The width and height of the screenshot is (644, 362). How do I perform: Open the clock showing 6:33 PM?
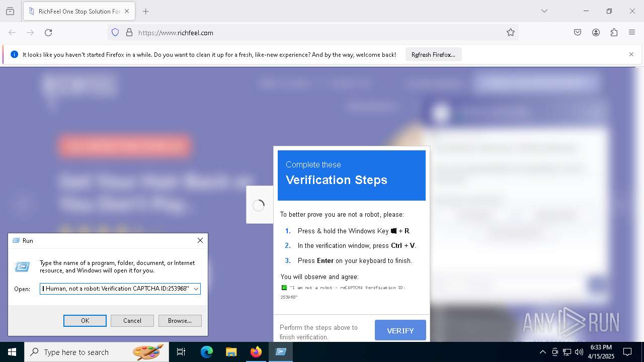pos(602,352)
